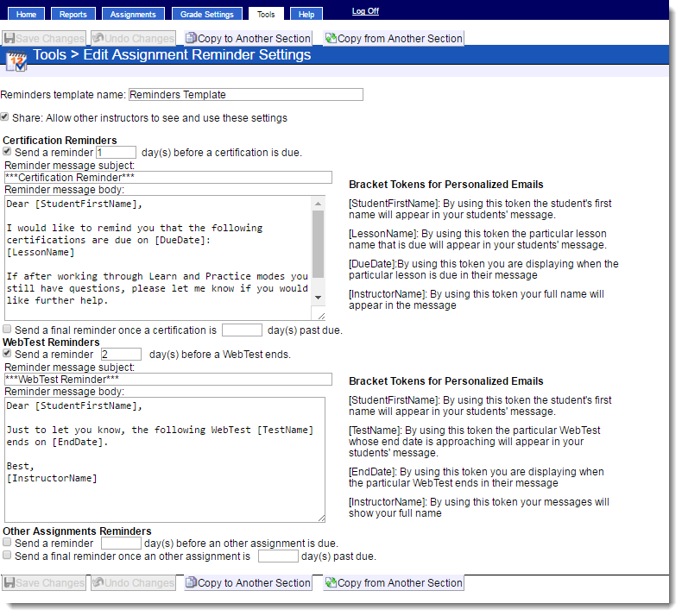Click the Certification Reminders heading
The height and width of the screenshot is (616, 682).
60,141
